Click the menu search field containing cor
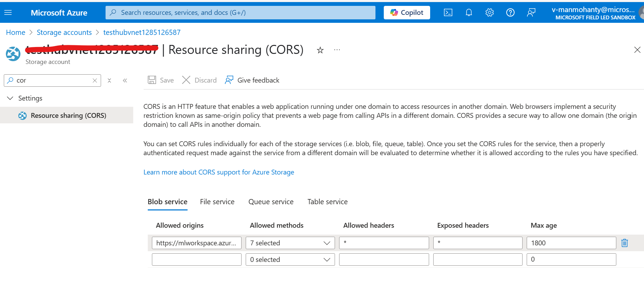The height and width of the screenshot is (302, 644). click(52, 81)
